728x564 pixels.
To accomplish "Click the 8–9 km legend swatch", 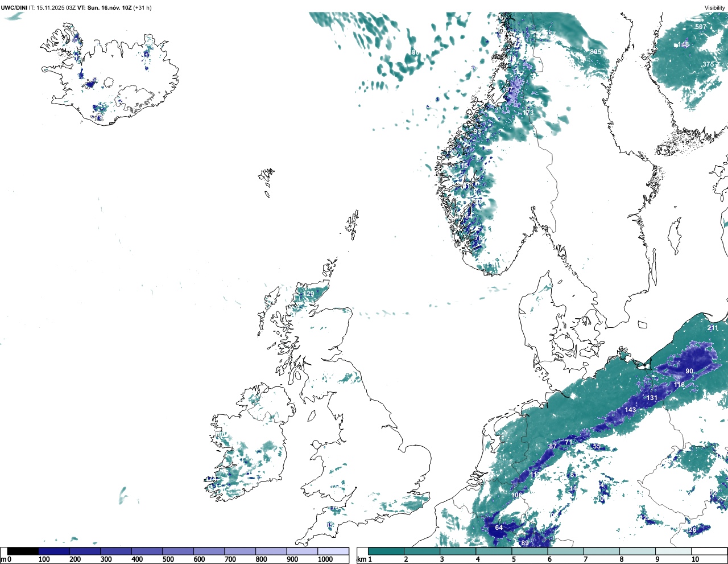I will pyautogui.click(x=637, y=551).
